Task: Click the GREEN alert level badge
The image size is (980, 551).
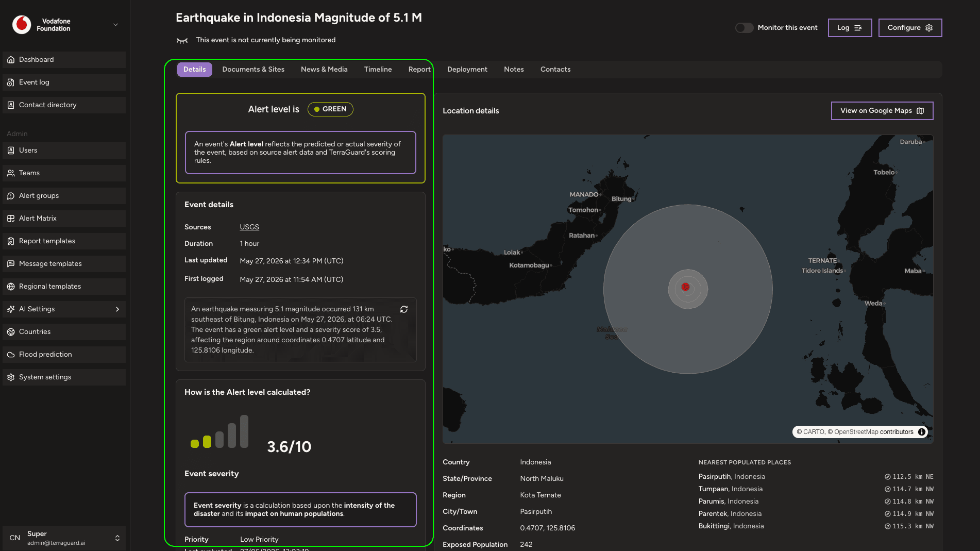Action: pyautogui.click(x=330, y=109)
